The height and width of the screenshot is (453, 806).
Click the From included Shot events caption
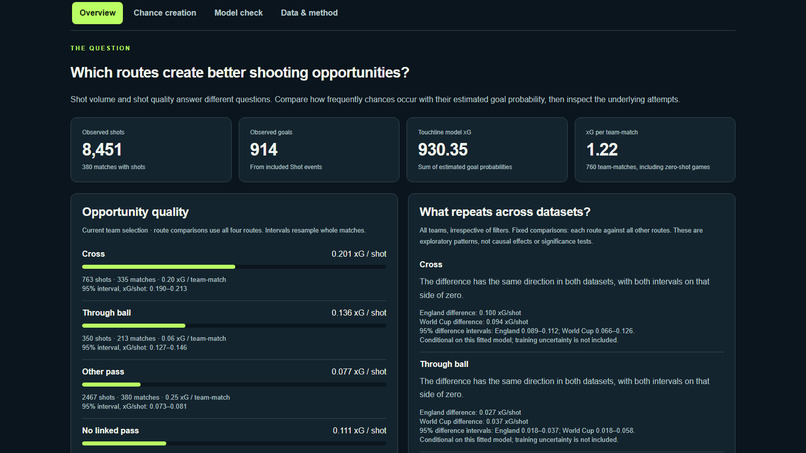[286, 167]
